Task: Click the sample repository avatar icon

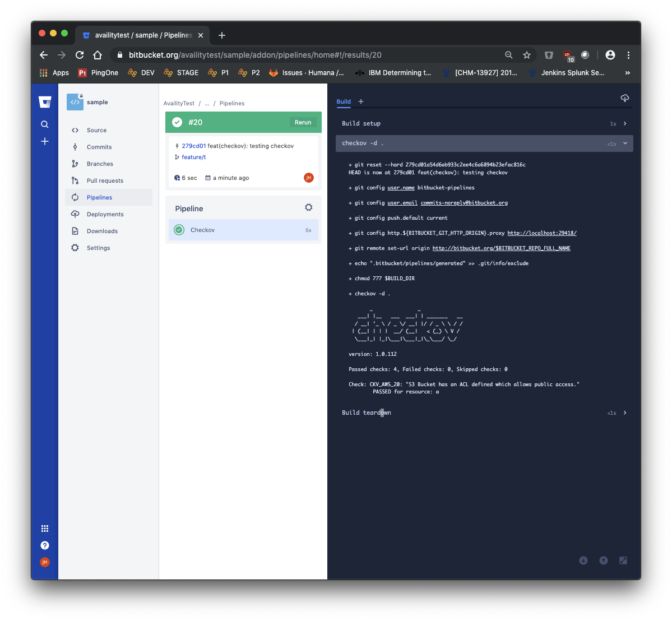Action: (x=75, y=102)
